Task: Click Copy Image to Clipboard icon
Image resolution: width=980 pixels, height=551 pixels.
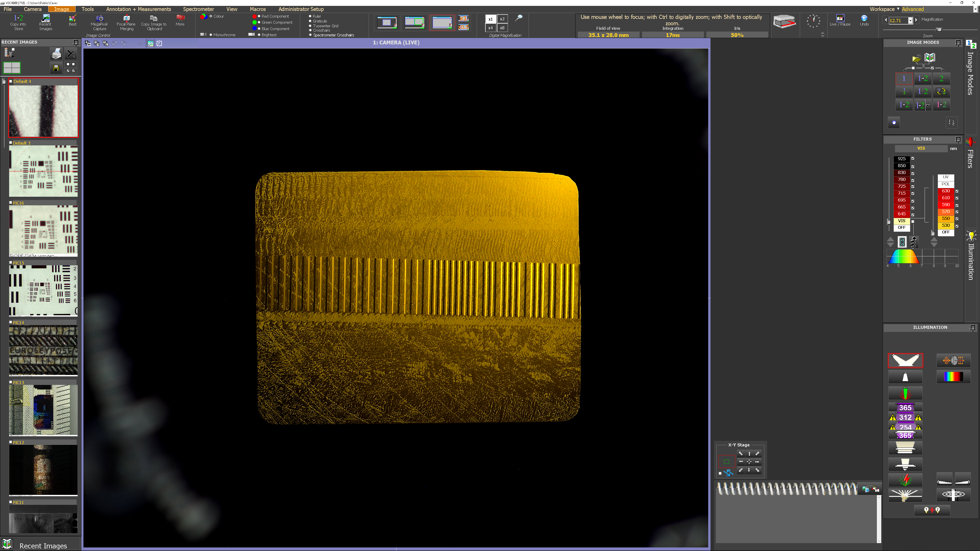Action: (153, 18)
